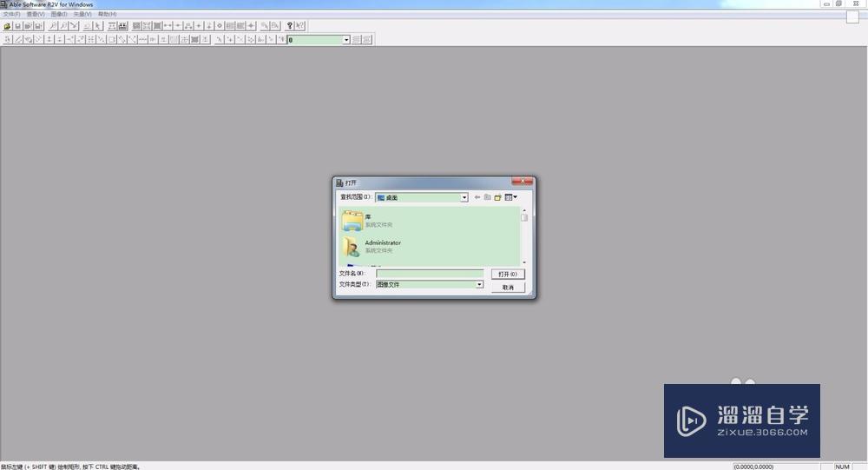868x470 pixels.
Task: Expand the 查找范围 location dropdown
Action: pyautogui.click(x=464, y=197)
